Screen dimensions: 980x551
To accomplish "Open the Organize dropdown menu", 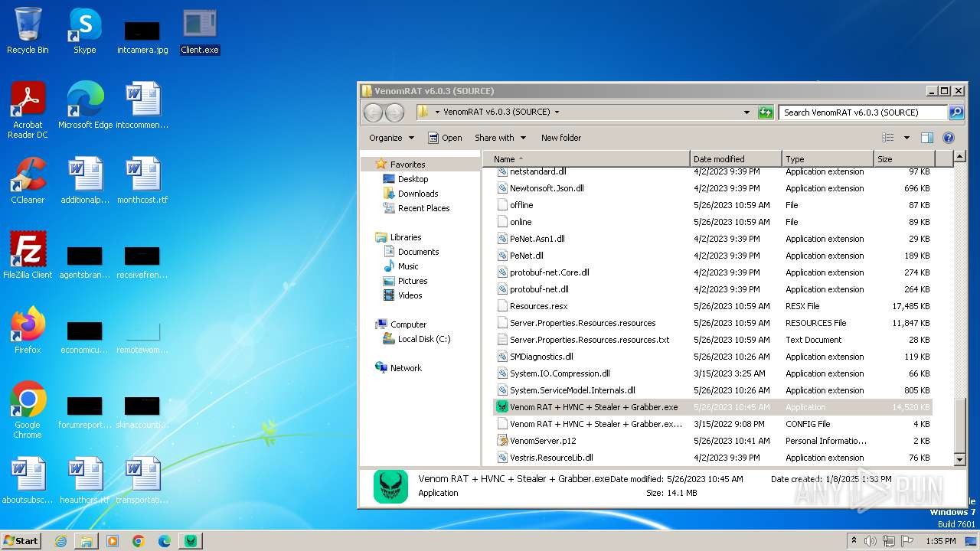I will coord(391,138).
